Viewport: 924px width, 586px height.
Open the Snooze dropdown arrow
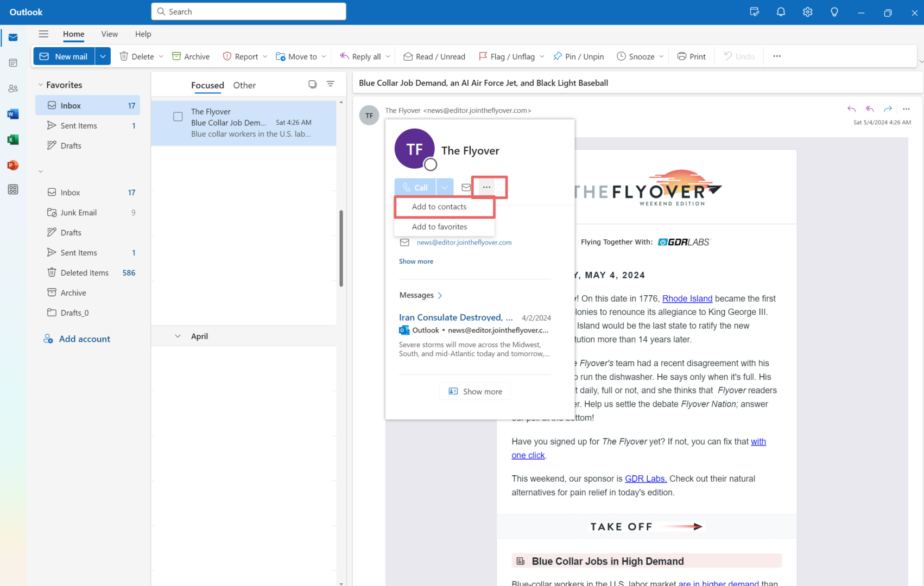pyautogui.click(x=661, y=56)
